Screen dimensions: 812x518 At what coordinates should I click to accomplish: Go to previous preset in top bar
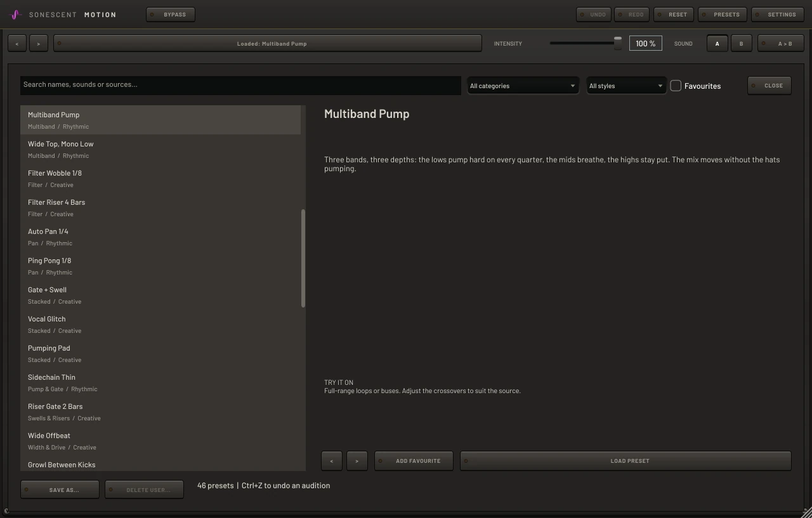pos(17,44)
